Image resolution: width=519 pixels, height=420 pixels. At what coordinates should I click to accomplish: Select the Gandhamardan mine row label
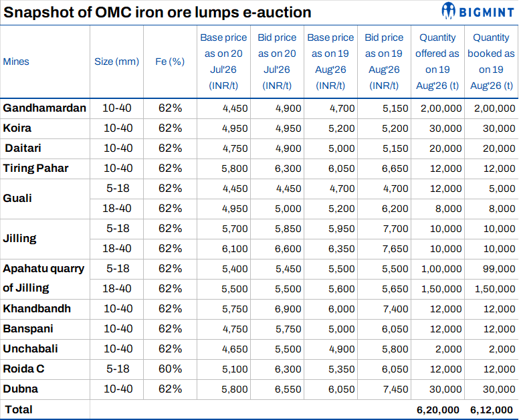[44, 108]
